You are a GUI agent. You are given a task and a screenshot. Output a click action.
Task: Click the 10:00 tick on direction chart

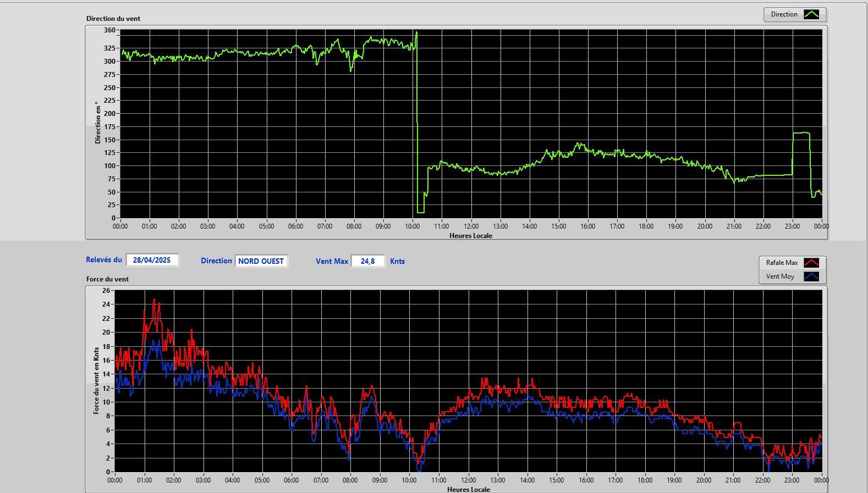(x=413, y=226)
